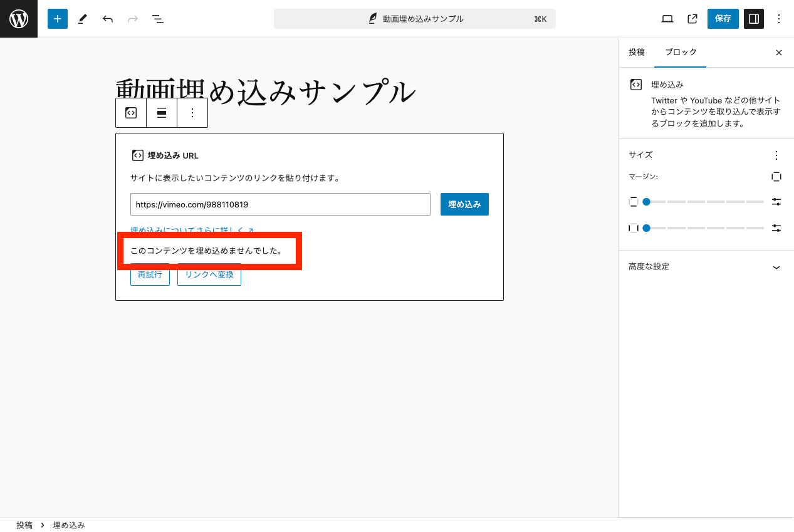This screenshot has width=794, height=532.
Task: Switch the laptop preview device icon
Action: 667,19
